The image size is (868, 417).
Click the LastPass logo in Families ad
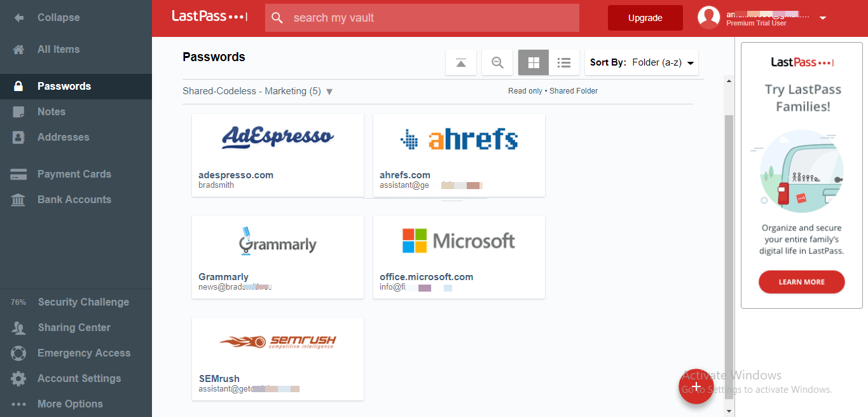tap(802, 62)
